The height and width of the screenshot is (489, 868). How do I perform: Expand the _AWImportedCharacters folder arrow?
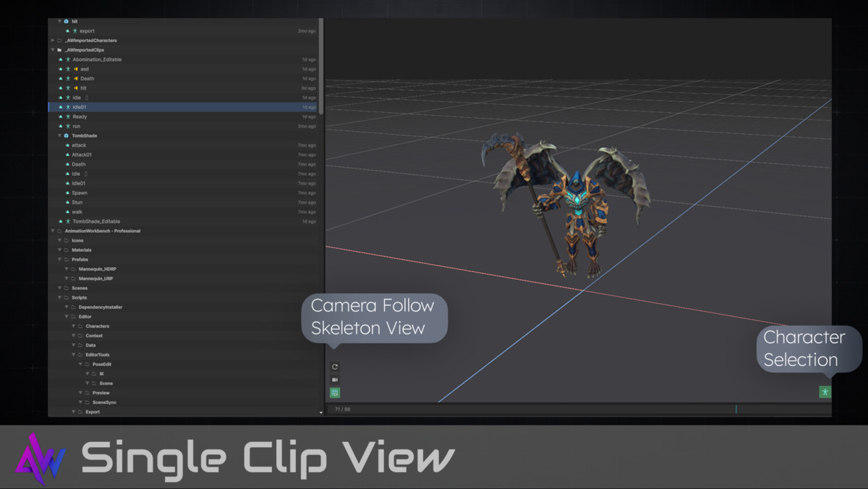(x=52, y=41)
